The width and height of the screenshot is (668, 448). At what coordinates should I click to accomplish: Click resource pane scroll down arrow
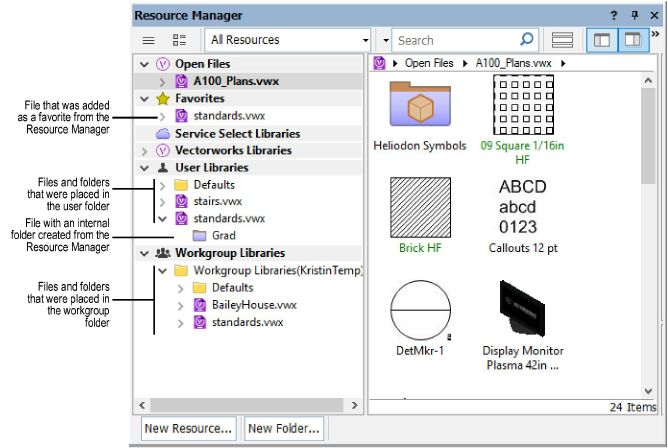[648, 391]
